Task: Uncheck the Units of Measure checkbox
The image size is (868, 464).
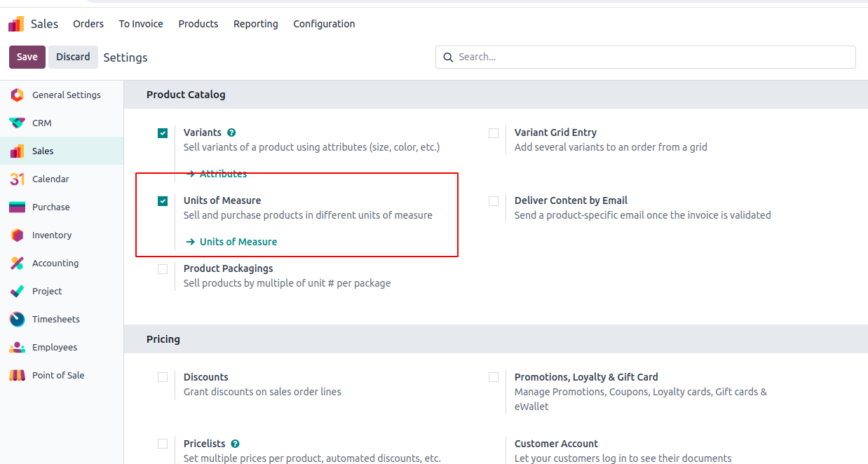Action: (163, 201)
